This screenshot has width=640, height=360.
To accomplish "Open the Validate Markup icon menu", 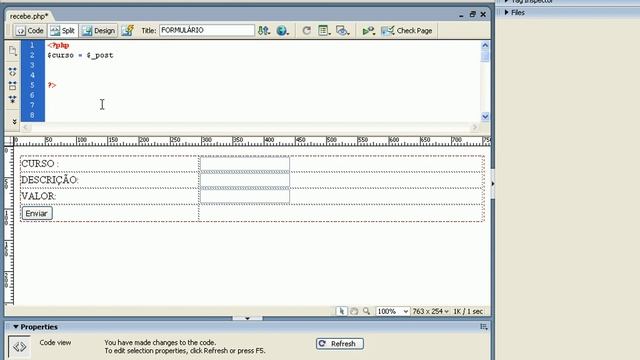I will (369, 31).
